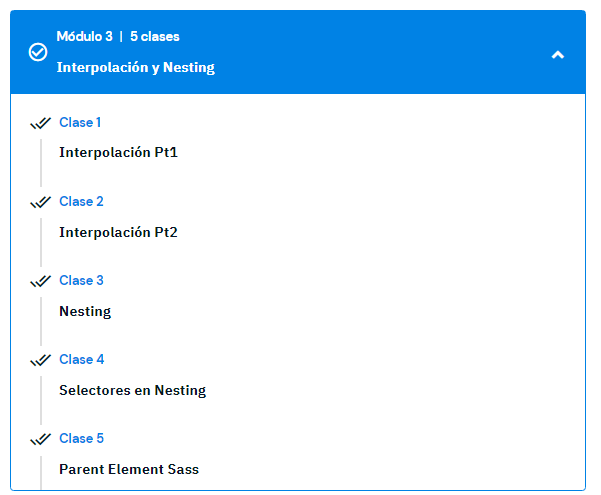Click double-check icon beside Clase 5
This screenshot has width=601, height=495.
[x=40, y=439]
